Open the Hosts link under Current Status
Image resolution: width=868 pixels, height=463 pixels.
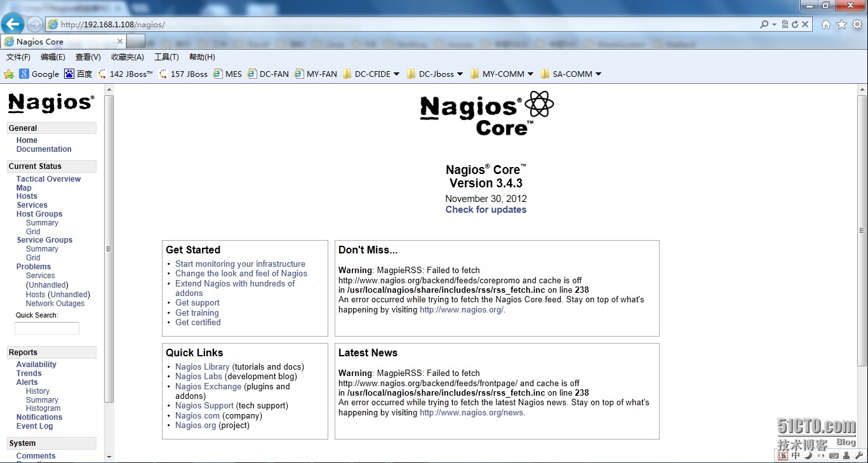click(27, 196)
